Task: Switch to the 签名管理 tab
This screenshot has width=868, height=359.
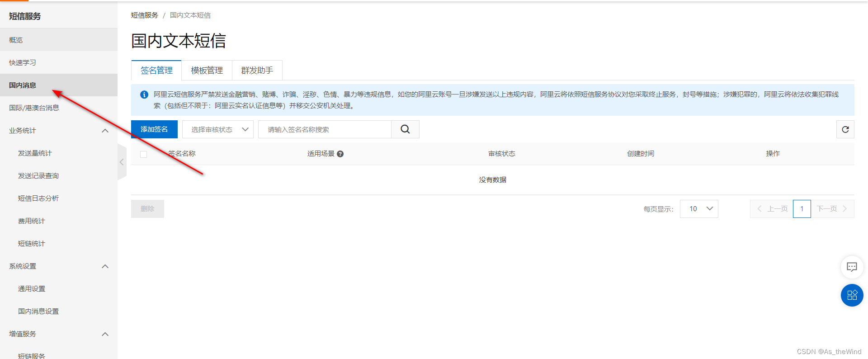Action: click(x=156, y=70)
